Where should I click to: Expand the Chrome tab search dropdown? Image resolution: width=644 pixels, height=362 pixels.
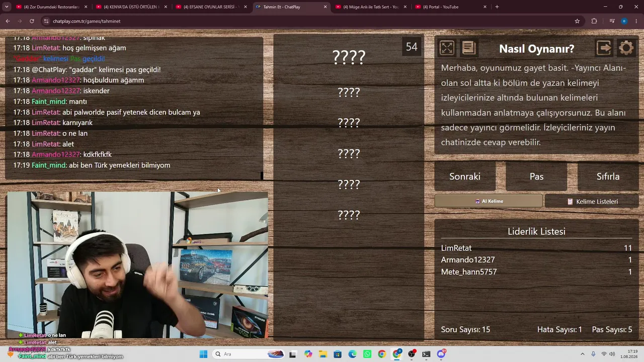click(7, 7)
